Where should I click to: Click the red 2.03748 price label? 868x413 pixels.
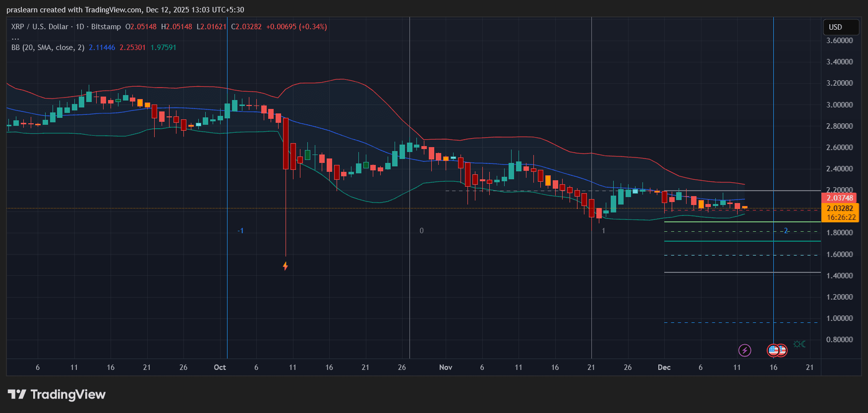click(839, 198)
